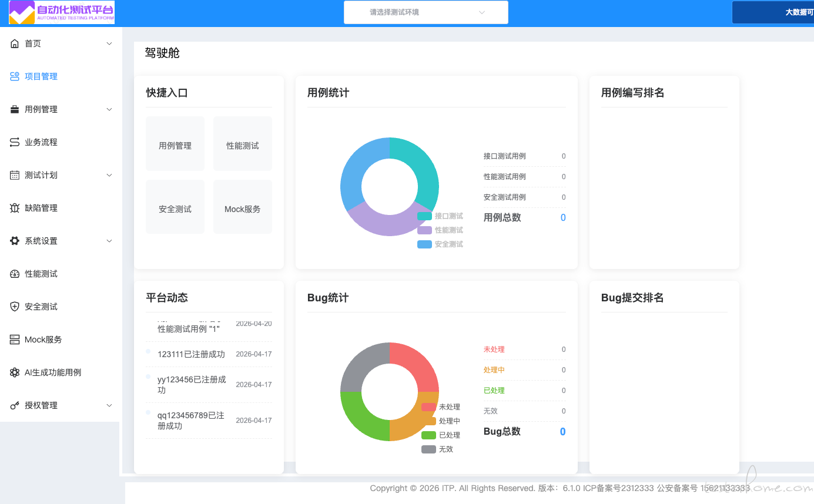Expand the 测试计划 submenu chevron
Image resolution: width=814 pixels, height=504 pixels.
[109, 175]
